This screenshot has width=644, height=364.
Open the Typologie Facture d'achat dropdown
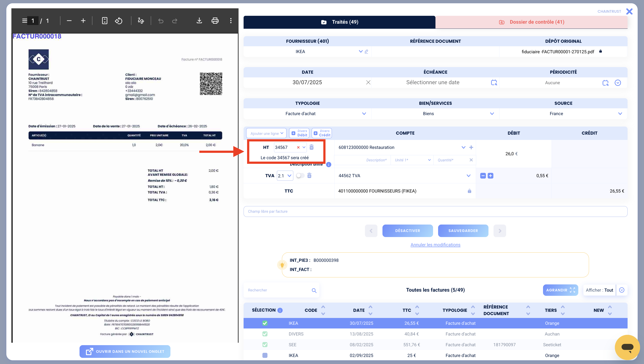click(x=364, y=114)
